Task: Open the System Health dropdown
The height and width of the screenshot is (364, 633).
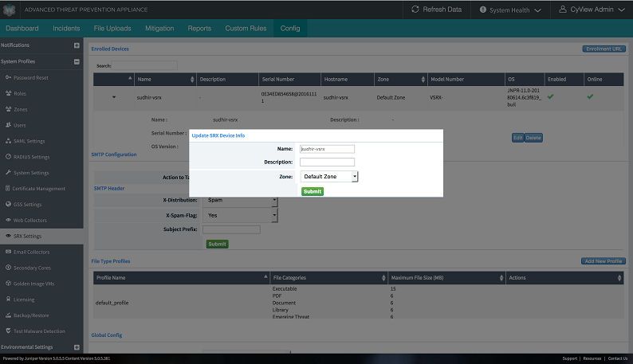Action: [x=510, y=10]
